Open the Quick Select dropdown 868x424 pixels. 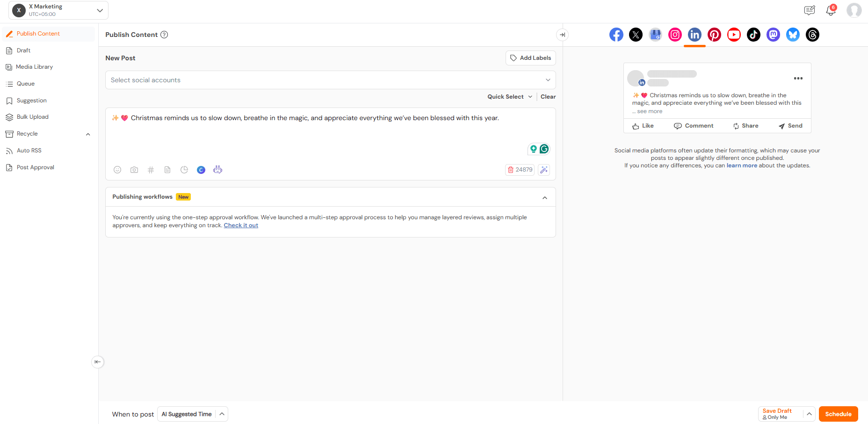(x=509, y=96)
